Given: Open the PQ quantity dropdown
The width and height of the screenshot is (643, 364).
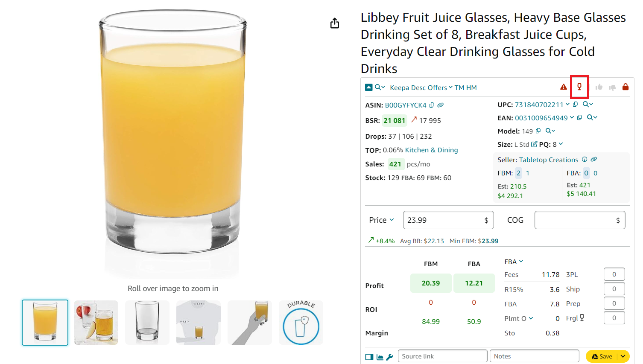Looking at the screenshot, I should (x=561, y=144).
